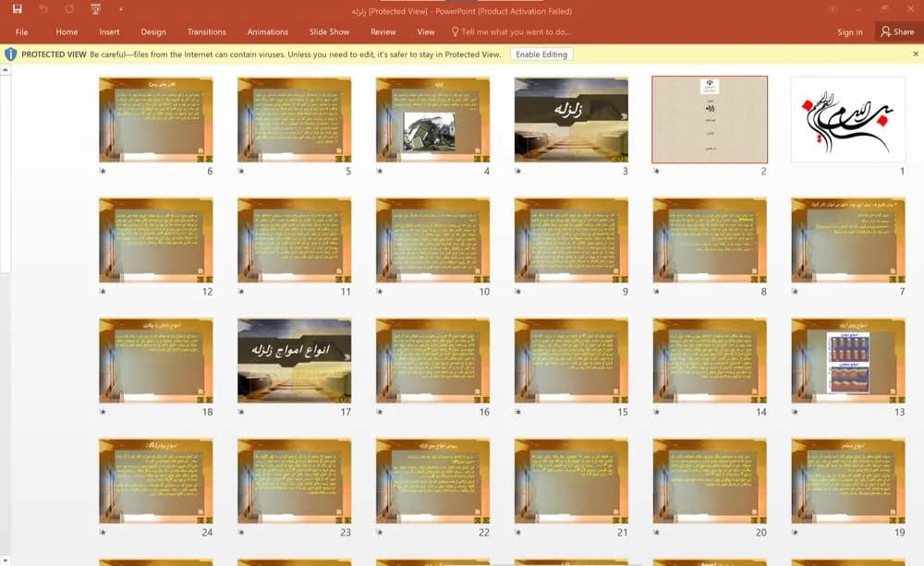Click the transition star under slide 6
The width and height of the screenshot is (924, 566).
tap(103, 172)
